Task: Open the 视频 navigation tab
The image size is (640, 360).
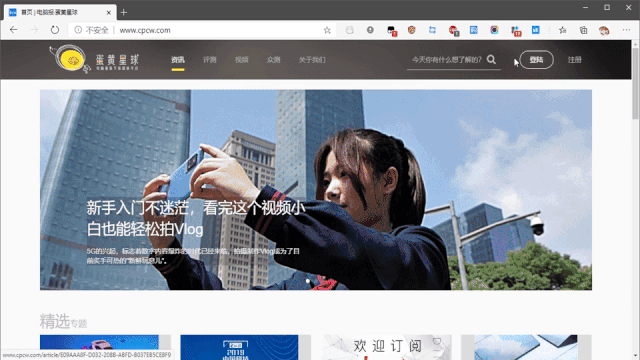Action: [x=242, y=60]
